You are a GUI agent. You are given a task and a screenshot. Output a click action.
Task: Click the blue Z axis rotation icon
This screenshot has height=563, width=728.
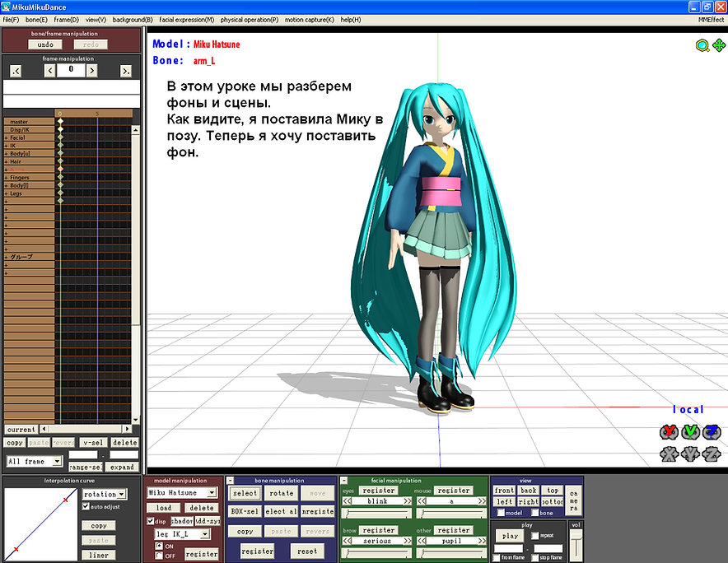(x=712, y=432)
